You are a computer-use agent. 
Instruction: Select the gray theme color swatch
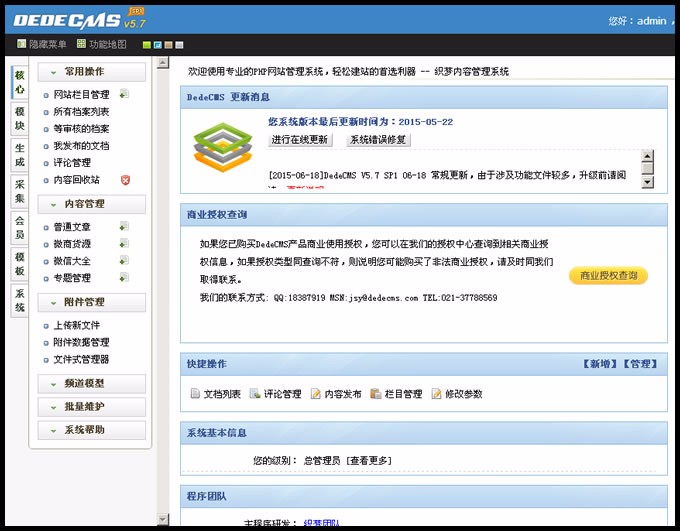click(180, 45)
